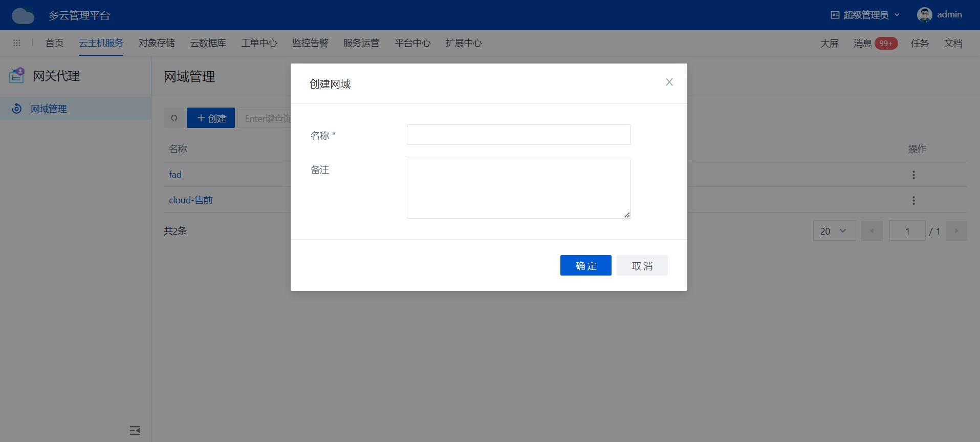
Task: Click the 确定 confirm button
Action: point(585,265)
